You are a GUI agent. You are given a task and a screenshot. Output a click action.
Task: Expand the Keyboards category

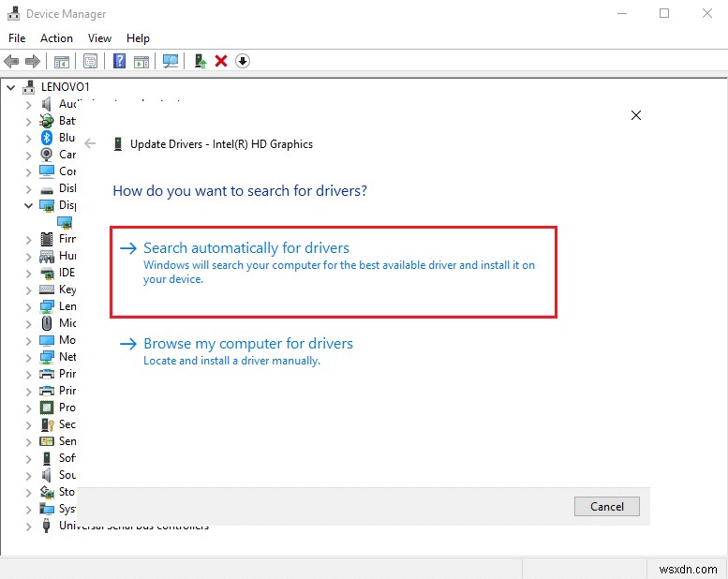pyautogui.click(x=29, y=290)
